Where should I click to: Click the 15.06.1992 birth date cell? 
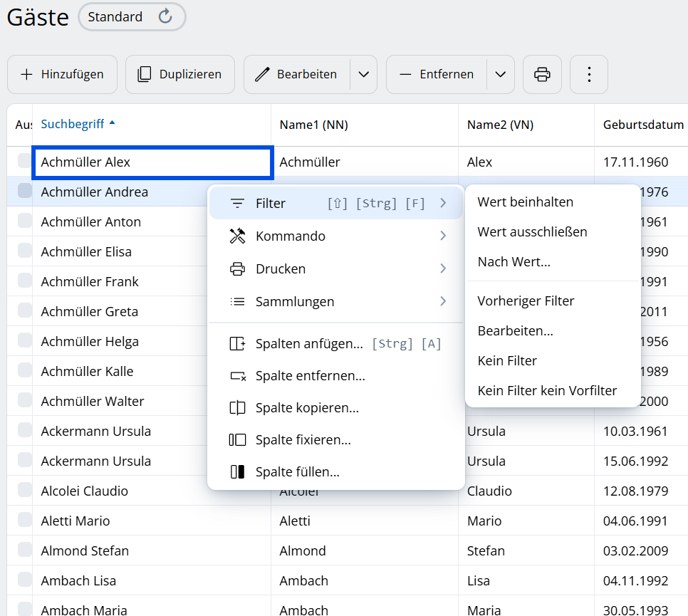pos(641,461)
